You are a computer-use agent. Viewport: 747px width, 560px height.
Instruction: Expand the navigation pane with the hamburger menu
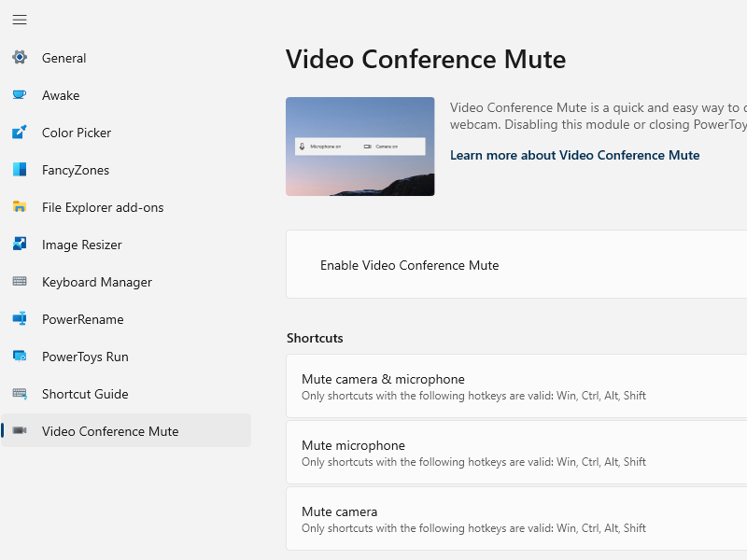20,20
